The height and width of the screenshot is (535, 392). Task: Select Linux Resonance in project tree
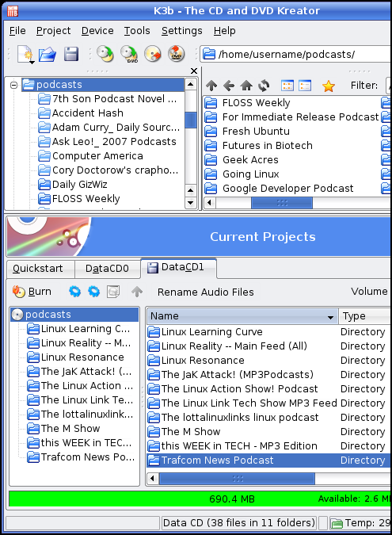click(75, 357)
